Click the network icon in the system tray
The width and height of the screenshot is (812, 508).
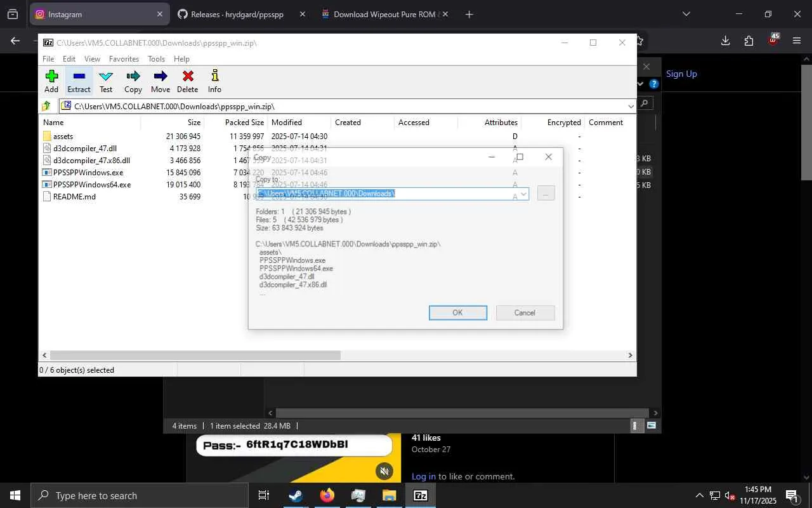(x=714, y=495)
